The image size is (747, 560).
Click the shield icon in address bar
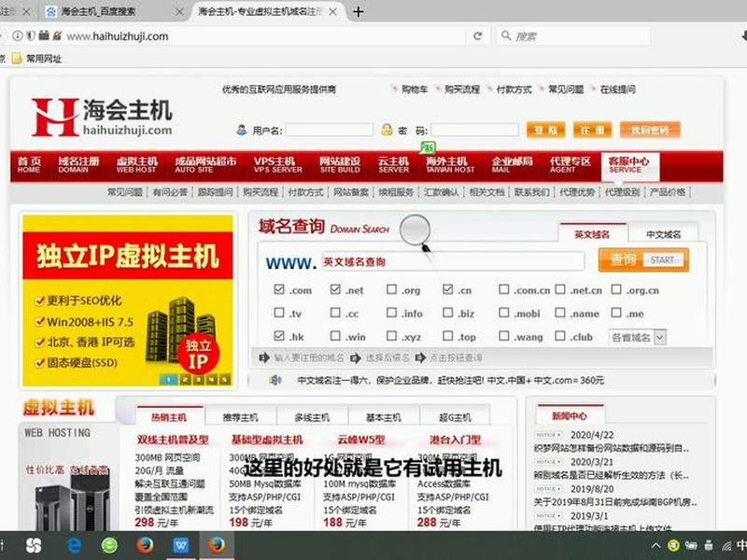[x=31, y=35]
